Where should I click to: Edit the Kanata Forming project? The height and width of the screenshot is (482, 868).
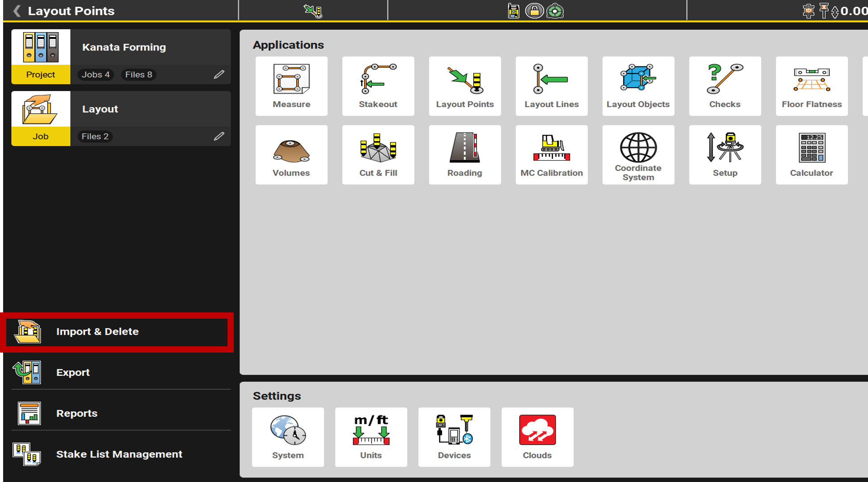coord(219,75)
